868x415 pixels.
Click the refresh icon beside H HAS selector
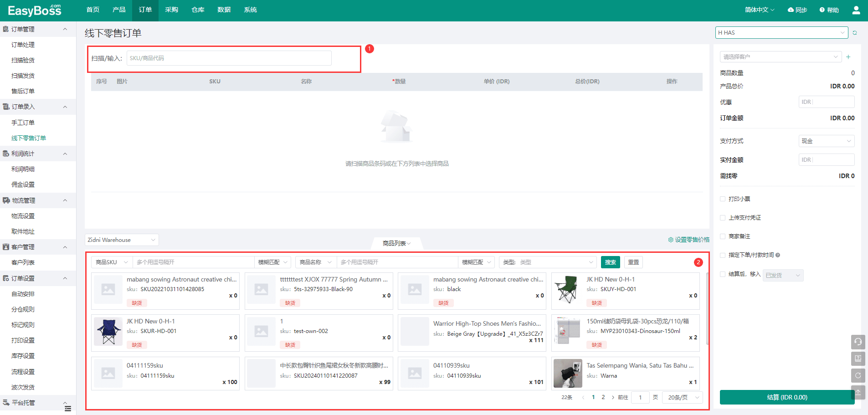coord(855,33)
